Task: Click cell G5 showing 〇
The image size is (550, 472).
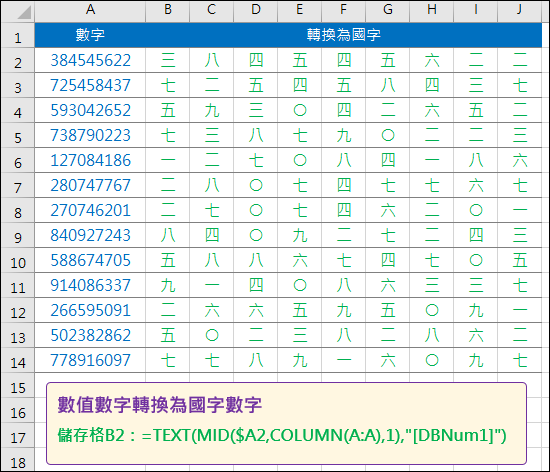Action: coord(388,135)
